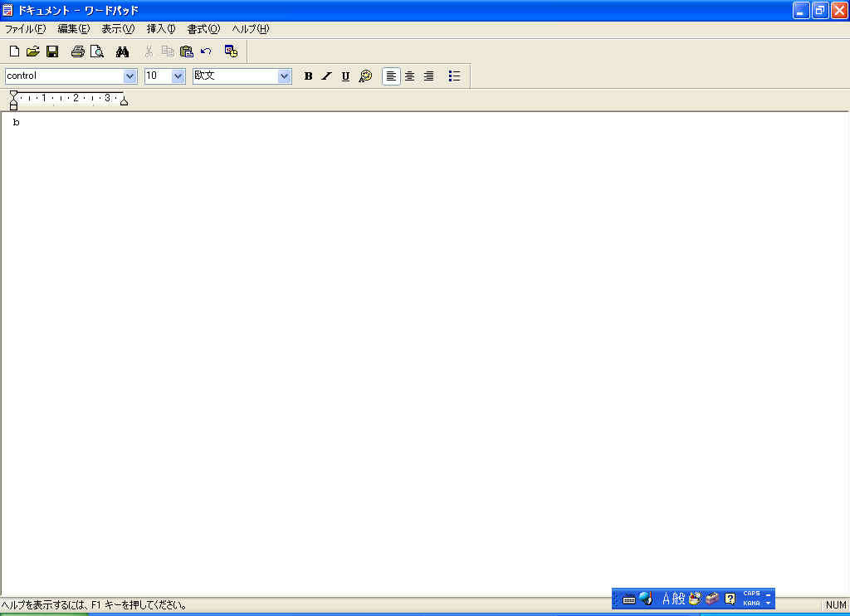Toggle underline formatting

[x=345, y=76]
